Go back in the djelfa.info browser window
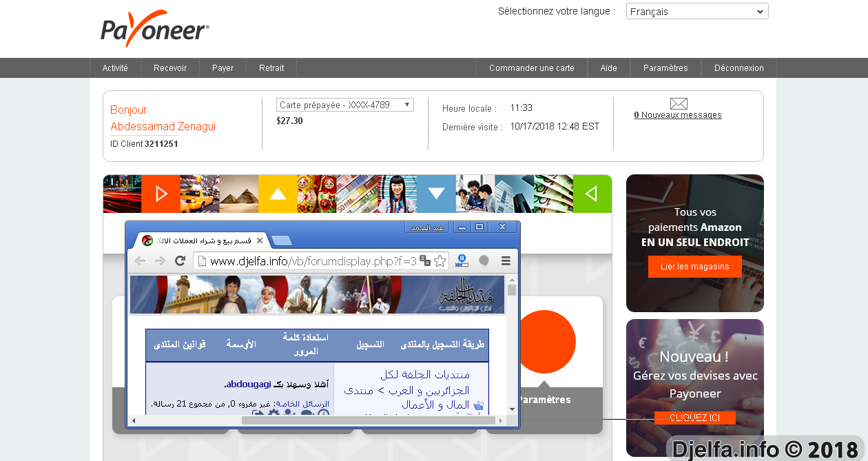The height and width of the screenshot is (461, 868). (140, 260)
